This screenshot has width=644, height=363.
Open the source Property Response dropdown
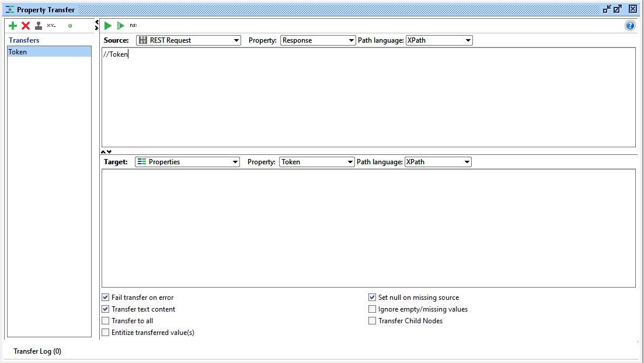tap(318, 40)
